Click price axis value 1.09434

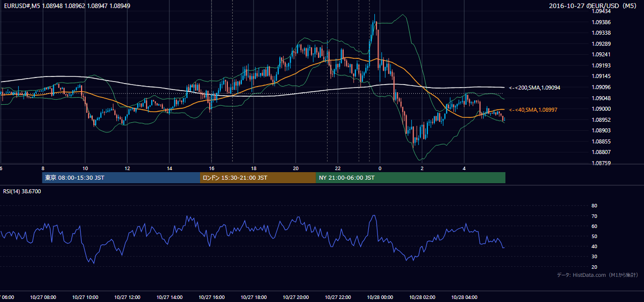[x=601, y=11]
